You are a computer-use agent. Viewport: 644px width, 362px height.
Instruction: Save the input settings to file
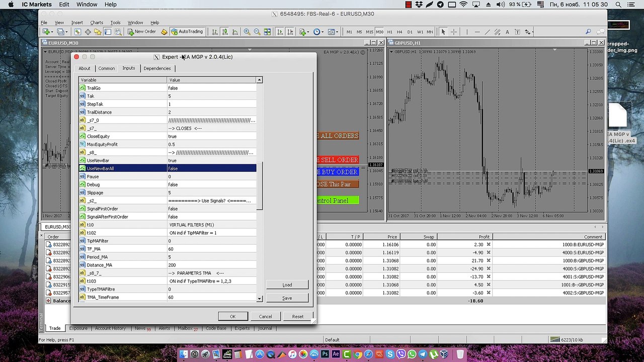point(287,298)
